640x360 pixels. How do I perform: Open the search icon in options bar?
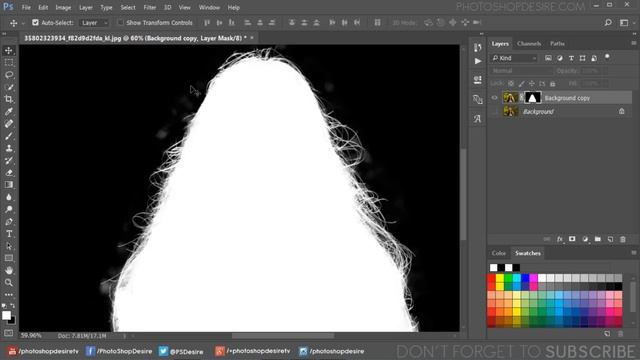point(608,22)
